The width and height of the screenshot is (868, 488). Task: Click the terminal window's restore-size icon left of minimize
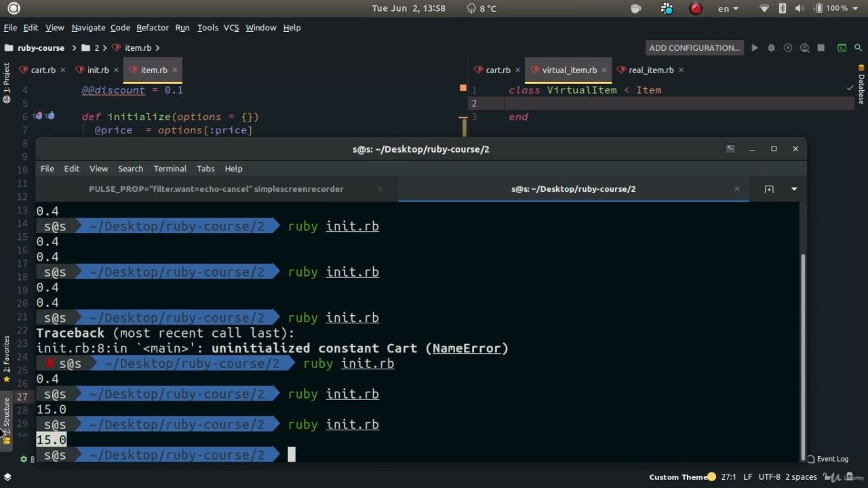(x=730, y=149)
